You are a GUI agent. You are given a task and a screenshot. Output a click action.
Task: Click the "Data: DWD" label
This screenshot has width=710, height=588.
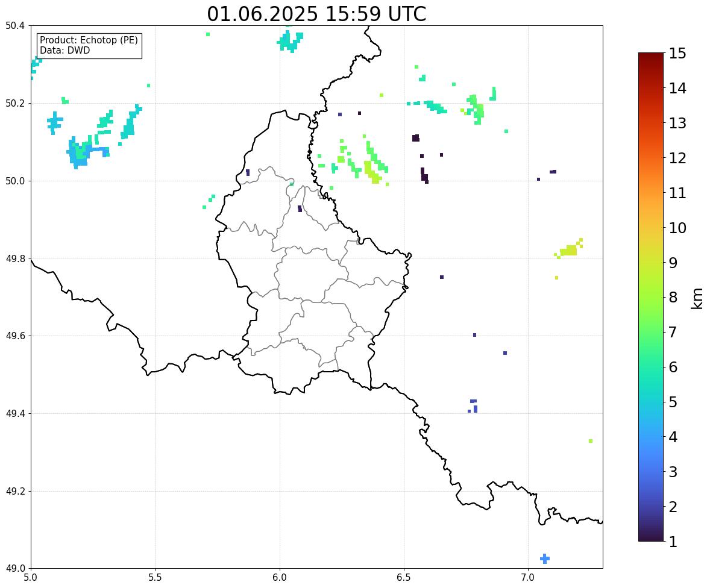click(64, 50)
